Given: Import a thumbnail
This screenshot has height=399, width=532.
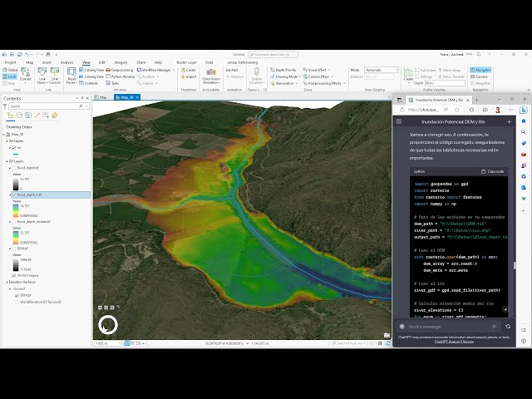Looking at the screenshot, I should pyautogui.click(x=189, y=76).
